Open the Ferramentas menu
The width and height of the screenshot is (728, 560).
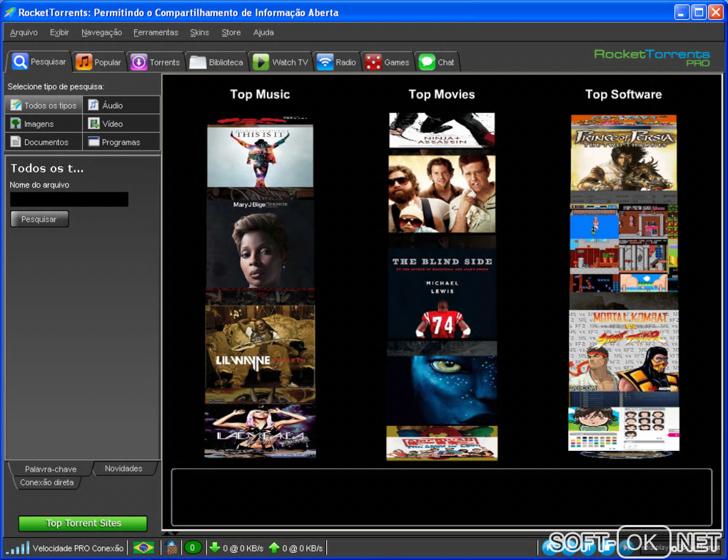156,33
